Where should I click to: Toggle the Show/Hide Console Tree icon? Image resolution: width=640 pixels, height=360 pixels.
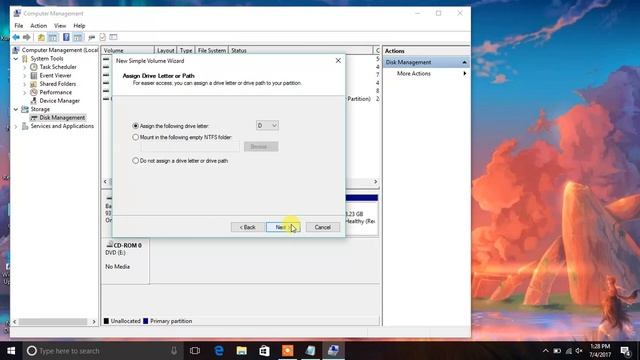[x=53, y=37]
